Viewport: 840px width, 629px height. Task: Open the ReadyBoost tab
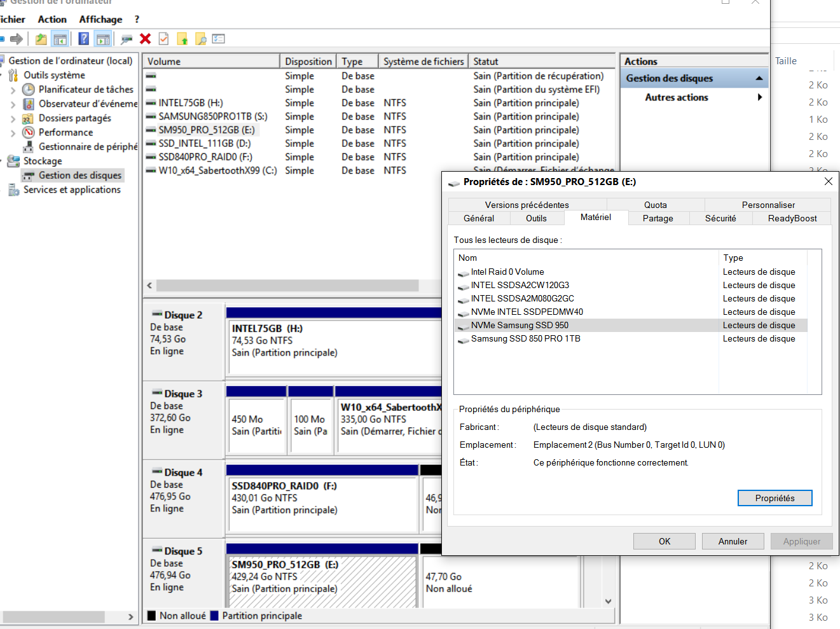pos(792,218)
